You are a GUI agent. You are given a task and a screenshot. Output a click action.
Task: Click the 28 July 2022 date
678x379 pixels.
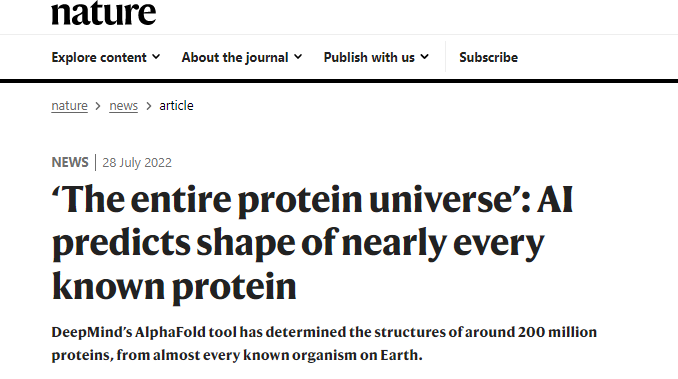(x=137, y=163)
